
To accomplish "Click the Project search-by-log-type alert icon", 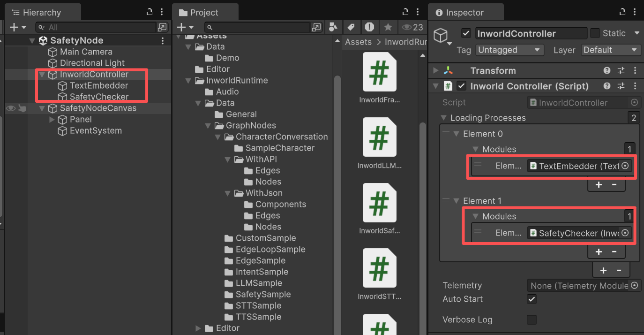I will pyautogui.click(x=369, y=27).
